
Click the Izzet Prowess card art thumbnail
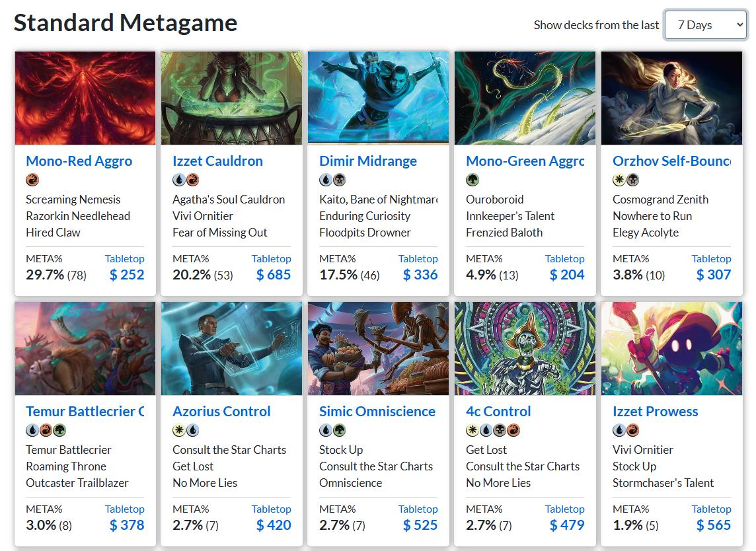[671, 348]
